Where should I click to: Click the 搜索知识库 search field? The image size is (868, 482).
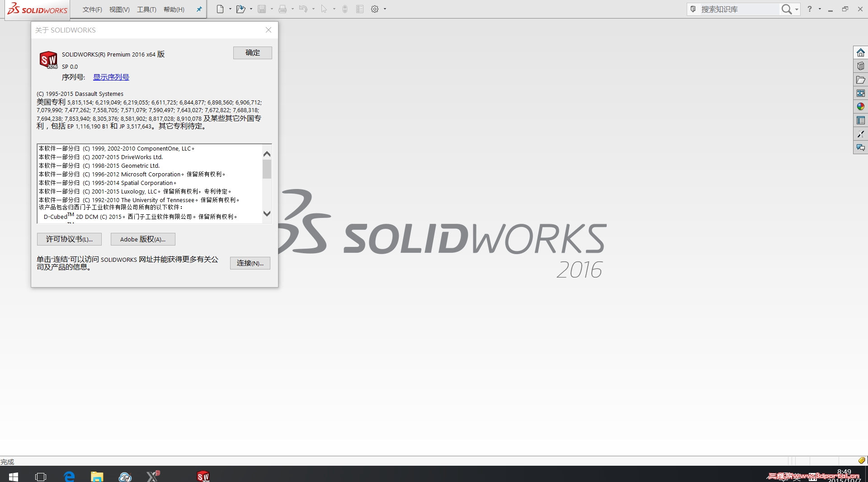point(739,9)
